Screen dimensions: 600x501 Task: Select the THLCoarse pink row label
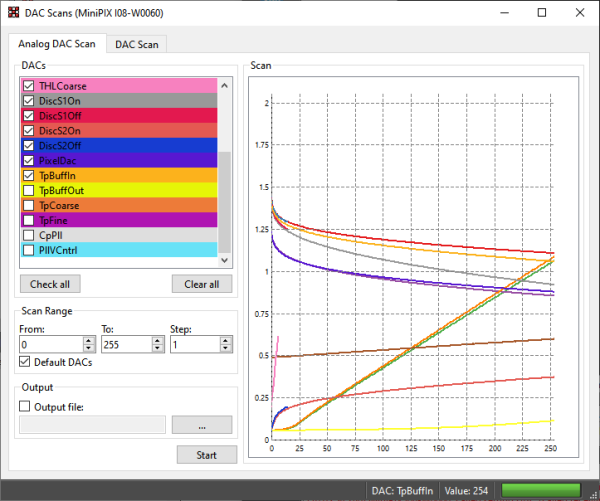point(63,86)
